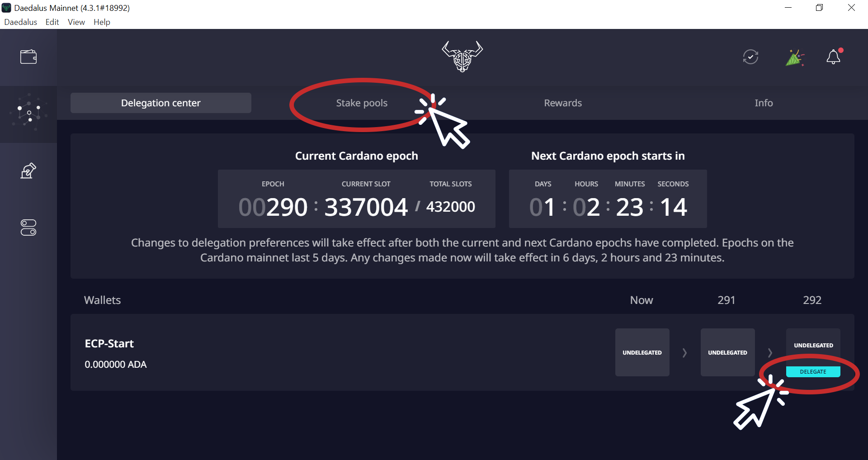Viewport: 868px width, 460px height.
Task: Open the settings toggles sidebar icon
Action: [28, 228]
